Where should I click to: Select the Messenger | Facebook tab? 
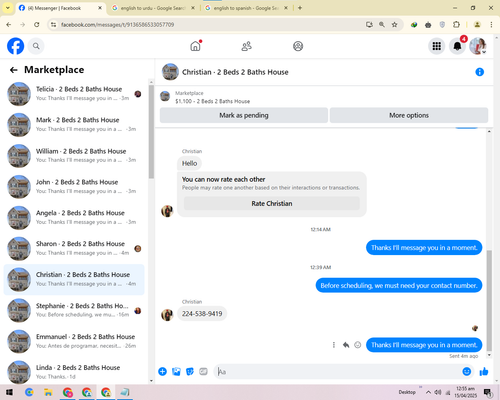pos(61,8)
